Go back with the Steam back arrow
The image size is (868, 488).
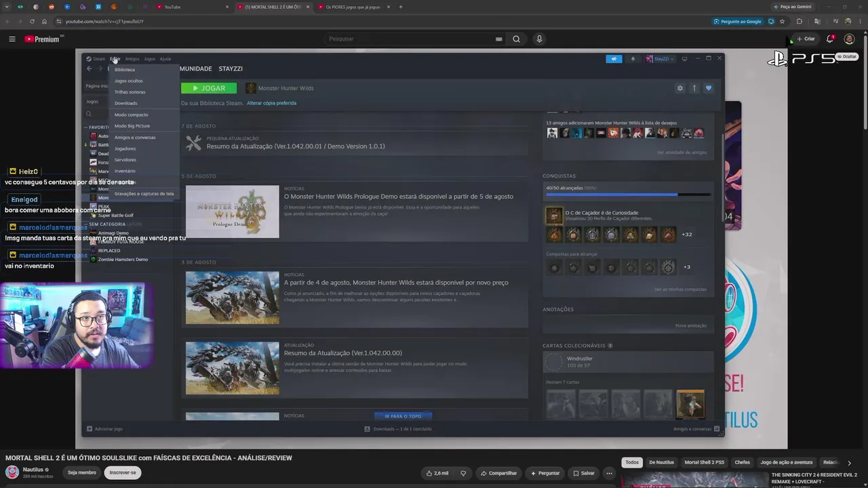pos(90,68)
